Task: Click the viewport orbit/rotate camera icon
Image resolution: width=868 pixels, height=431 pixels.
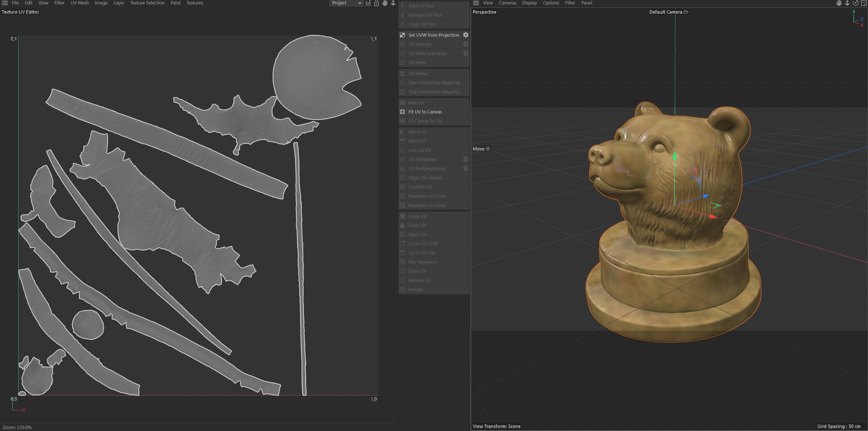Action: (x=855, y=3)
